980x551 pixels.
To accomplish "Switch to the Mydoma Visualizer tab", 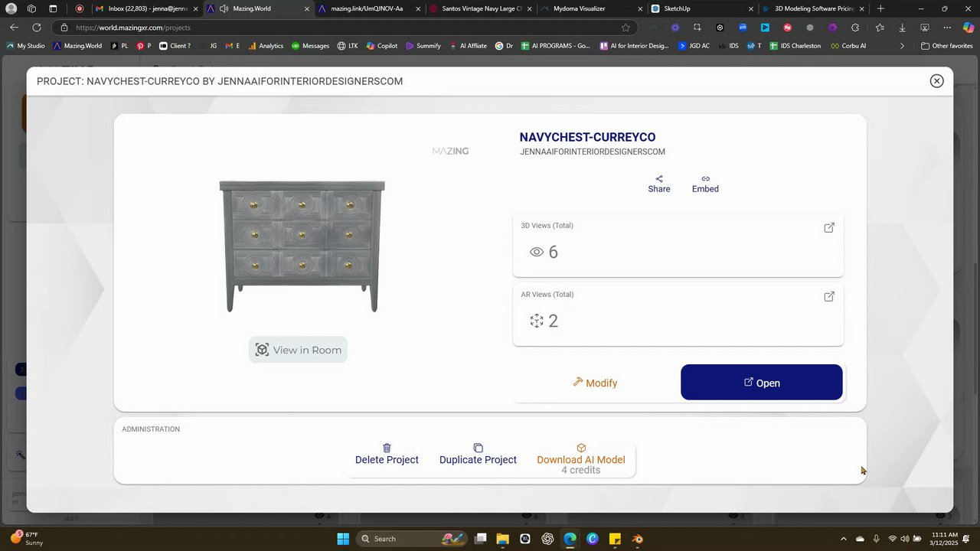I will [590, 9].
